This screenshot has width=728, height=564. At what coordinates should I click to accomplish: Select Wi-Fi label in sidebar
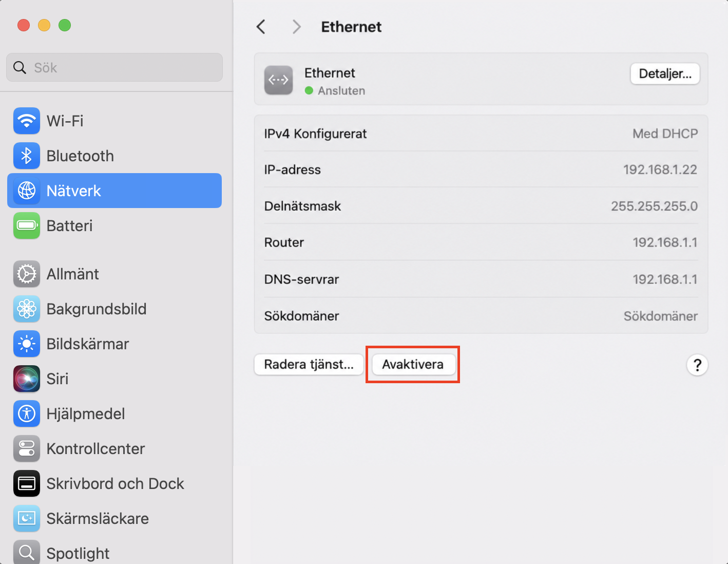(x=65, y=121)
